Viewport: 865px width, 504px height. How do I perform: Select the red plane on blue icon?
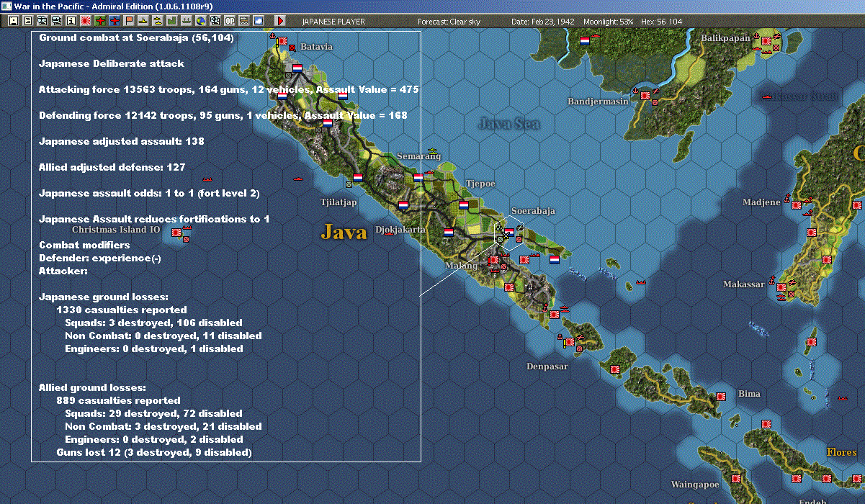click(114, 21)
